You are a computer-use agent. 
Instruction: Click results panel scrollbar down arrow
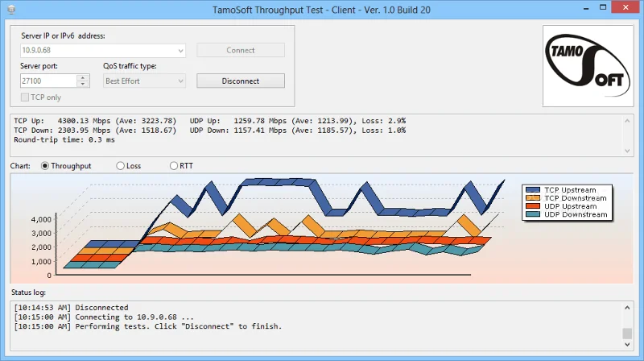(627, 151)
